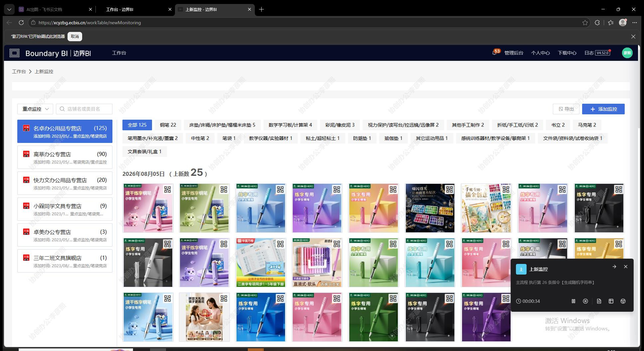Dismiss the 影刀RPA debugging notification bar

click(633, 37)
